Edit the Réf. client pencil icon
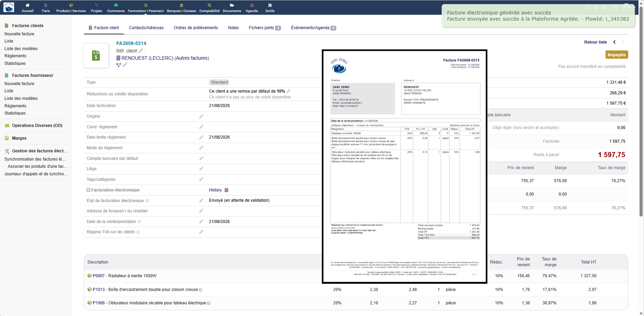This screenshot has height=316, width=644. pos(141,51)
